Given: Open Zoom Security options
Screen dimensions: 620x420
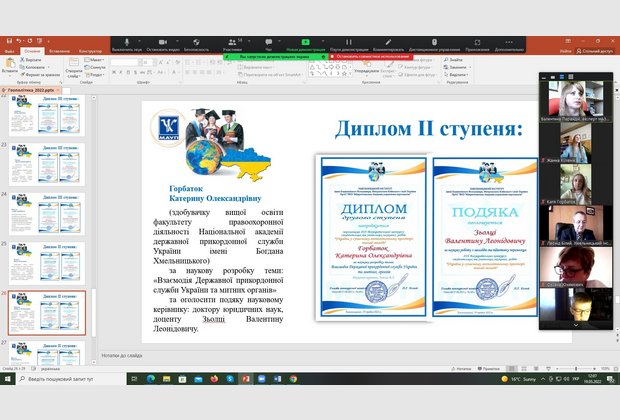Looking at the screenshot, I should coord(196,45).
